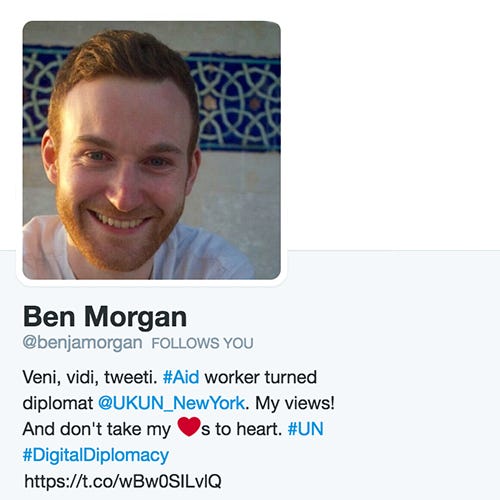This screenshot has width=500, height=500.
Task: Open Ben Morgan's profile photo
Action: 152,150
